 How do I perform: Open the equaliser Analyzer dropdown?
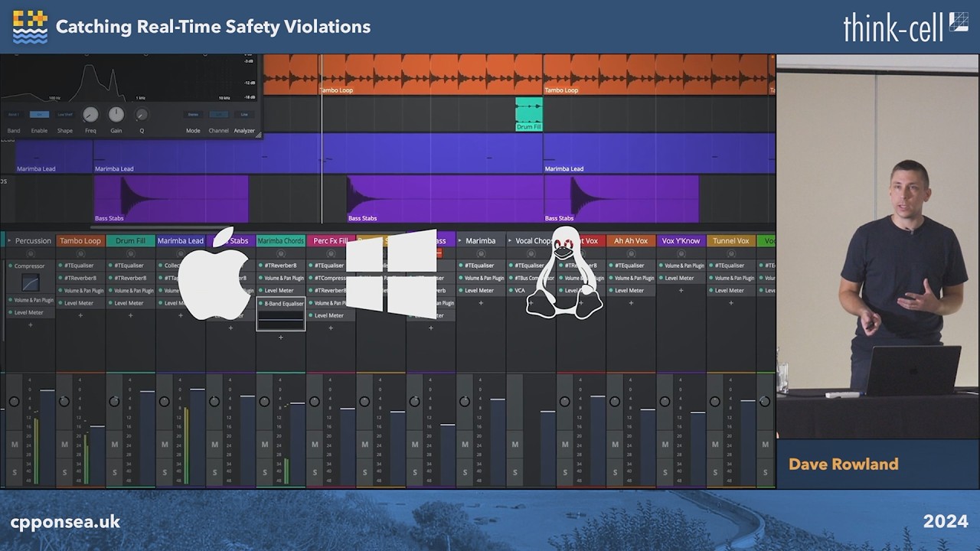[x=244, y=115]
